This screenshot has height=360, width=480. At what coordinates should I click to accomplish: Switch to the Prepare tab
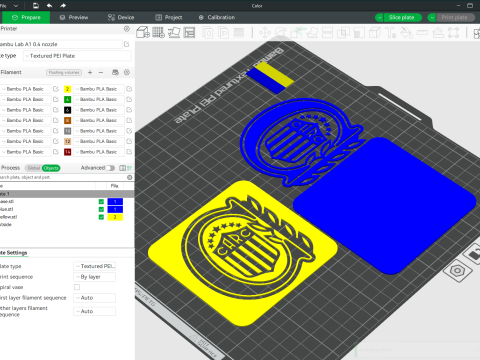click(26, 17)
